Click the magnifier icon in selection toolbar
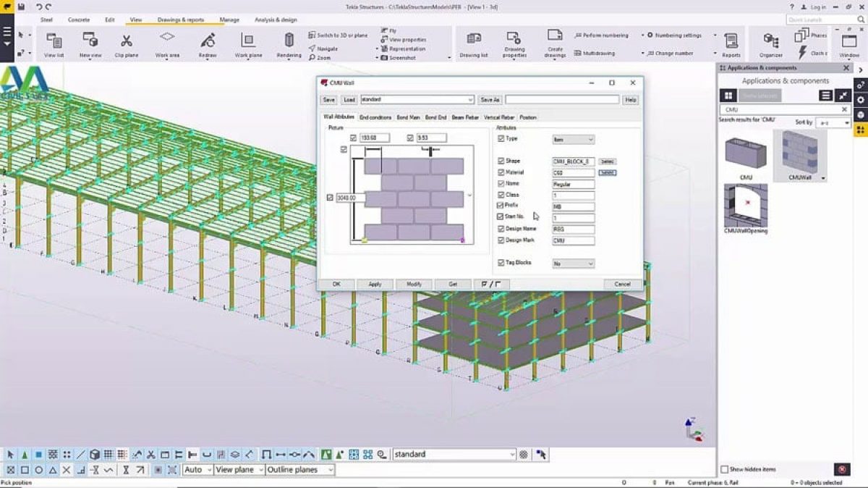The image size is (868, 488). coord(380,455)
